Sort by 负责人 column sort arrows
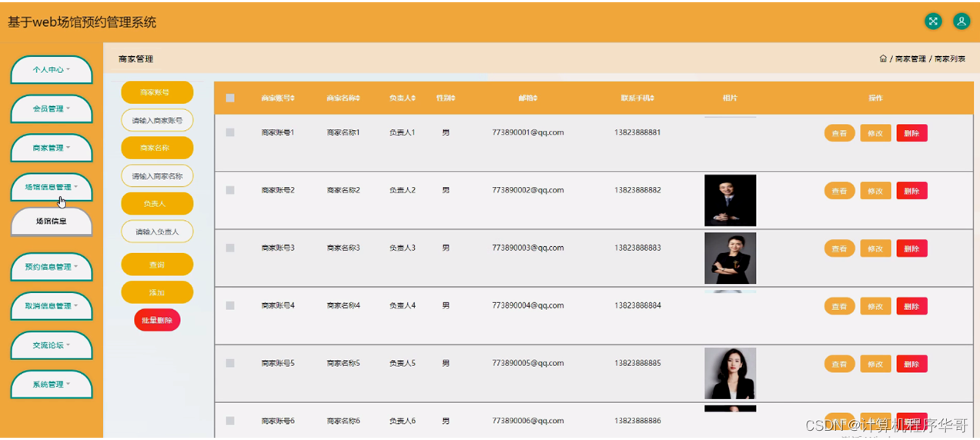980x440 pixels. [x=414, y=98]
